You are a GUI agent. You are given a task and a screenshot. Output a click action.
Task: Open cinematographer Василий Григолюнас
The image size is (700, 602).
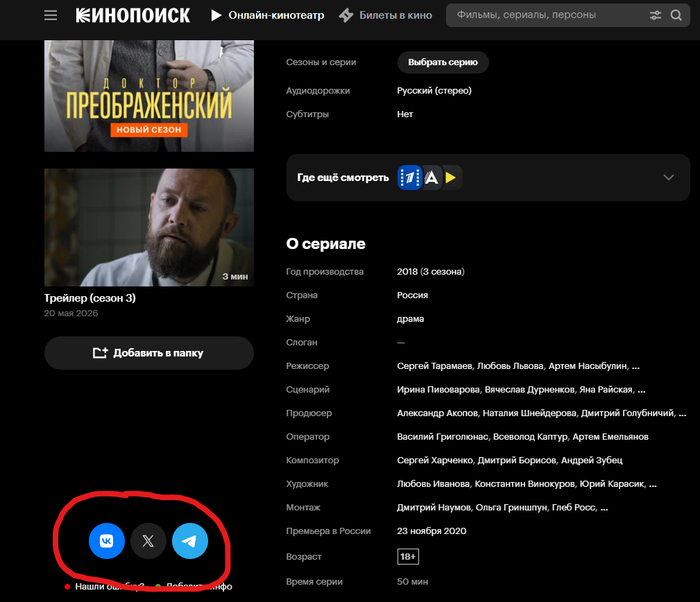click(x=442, y=437)
